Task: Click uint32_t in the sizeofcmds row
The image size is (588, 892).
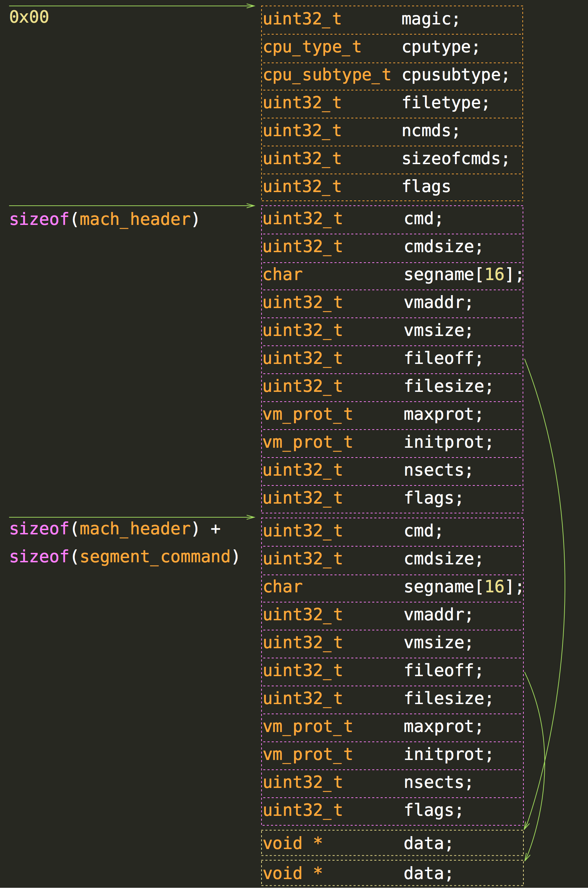Action: (302, 159)
